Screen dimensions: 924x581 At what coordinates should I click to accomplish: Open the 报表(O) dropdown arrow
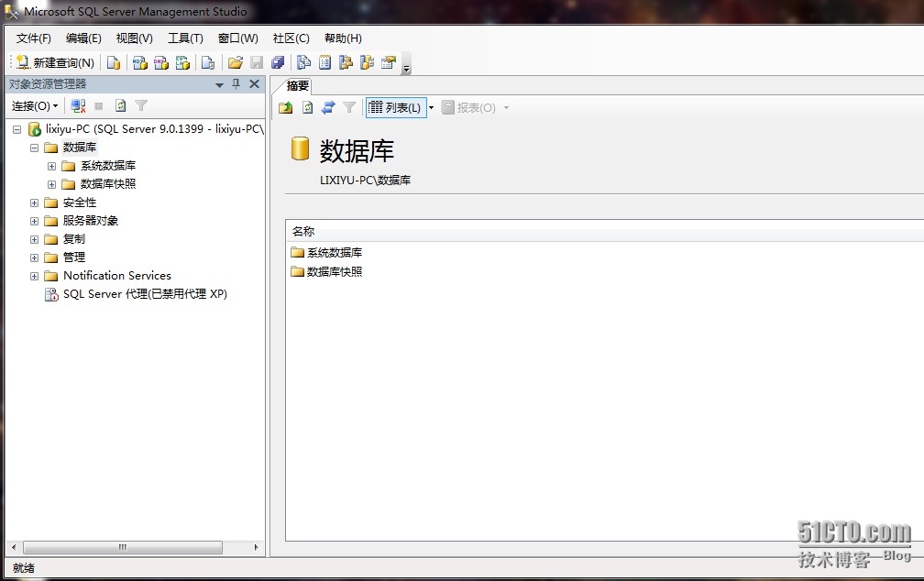pos(506,108)
